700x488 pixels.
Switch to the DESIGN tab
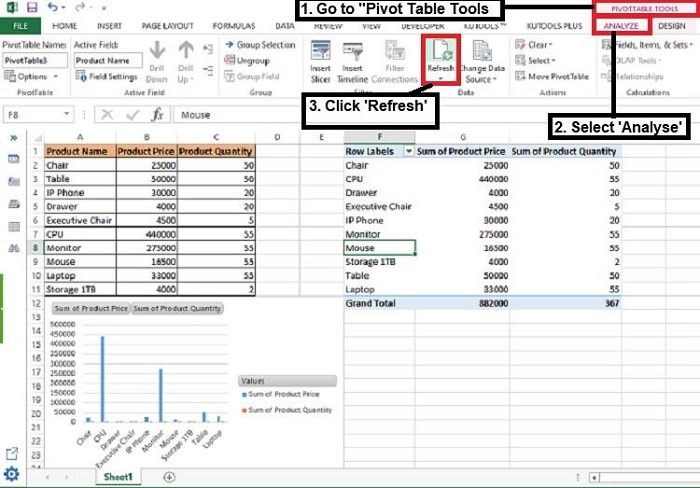(x=671, y=26)
